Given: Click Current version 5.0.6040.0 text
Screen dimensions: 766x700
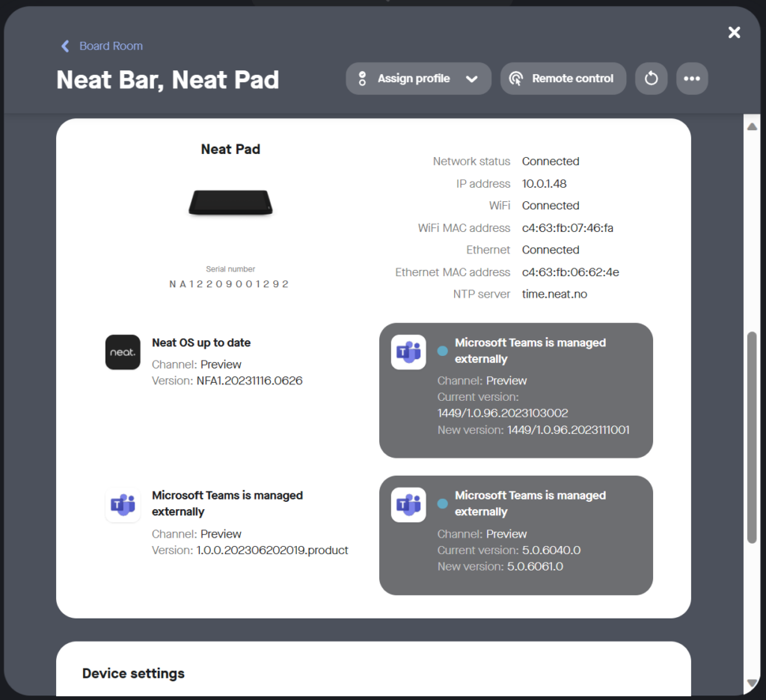Looking at the screenshot, I should click(509, 550).
